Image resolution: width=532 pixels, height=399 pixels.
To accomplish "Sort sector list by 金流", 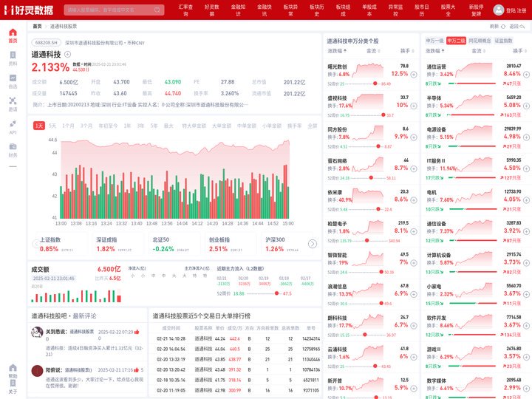I will (478, 51).
